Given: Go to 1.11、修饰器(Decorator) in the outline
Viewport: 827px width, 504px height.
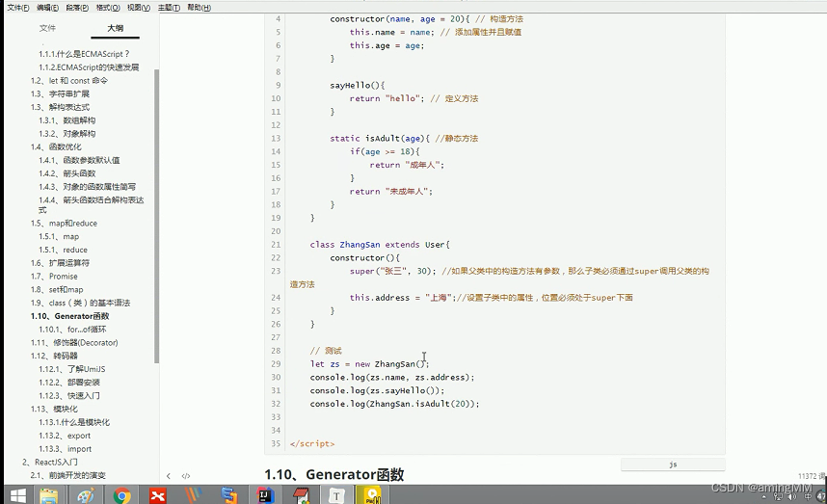Looking at the screenshot, I should [74, 343].
